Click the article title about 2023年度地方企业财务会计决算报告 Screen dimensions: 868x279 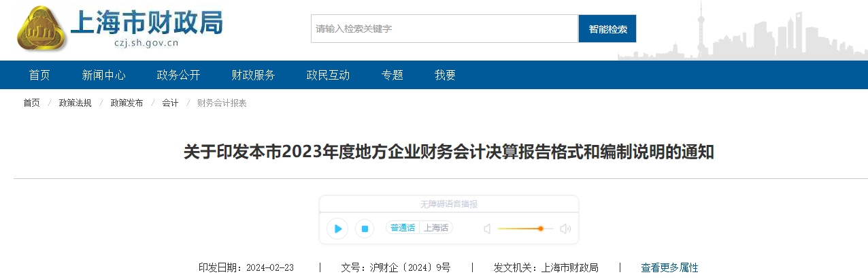point(448,152)
